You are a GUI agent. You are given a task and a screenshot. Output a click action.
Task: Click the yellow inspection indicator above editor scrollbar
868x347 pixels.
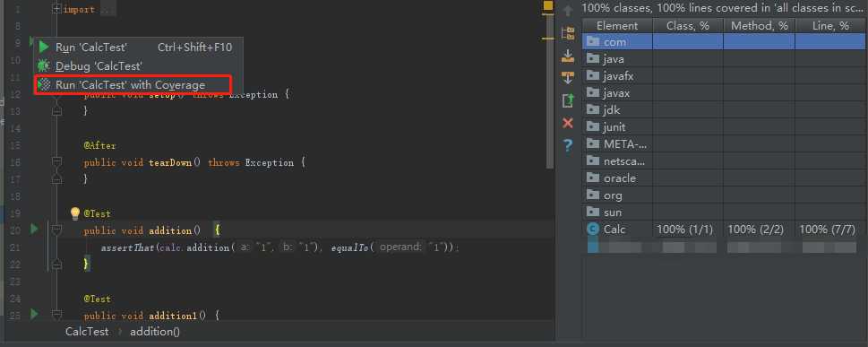[x=548, y=5]
